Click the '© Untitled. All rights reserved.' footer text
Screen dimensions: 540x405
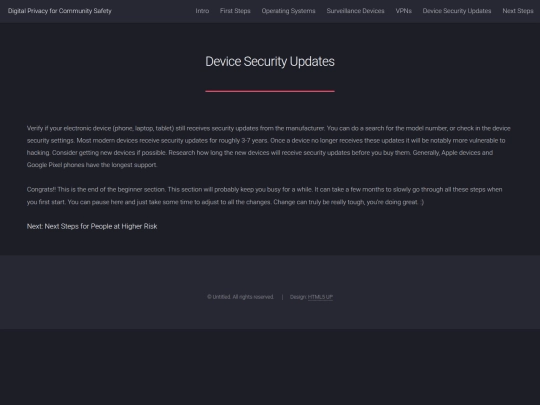tap(240, 297)
